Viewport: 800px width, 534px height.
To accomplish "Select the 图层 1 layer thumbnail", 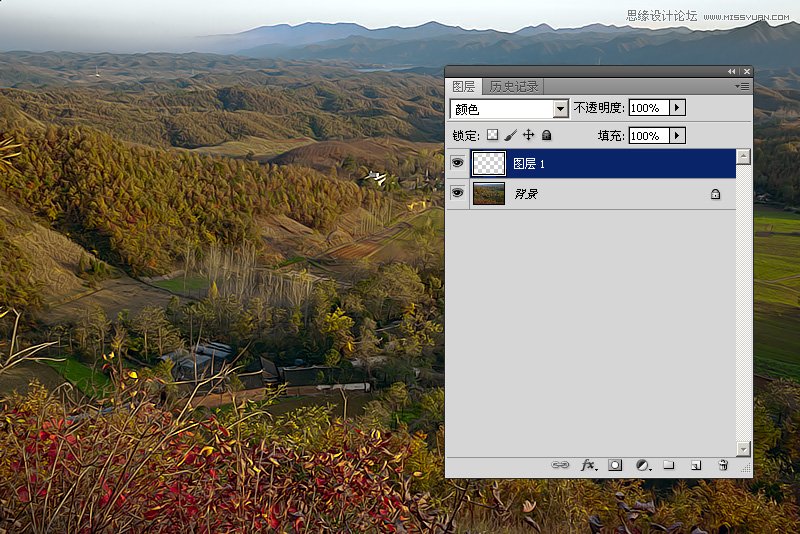I will pyautogui.click(x=489, y=164).
